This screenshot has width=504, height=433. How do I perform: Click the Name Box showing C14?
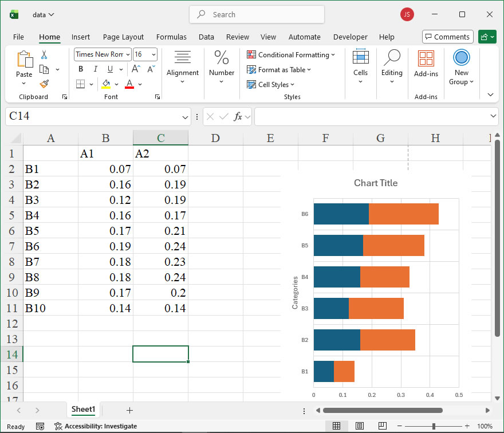(x=92, y=116)
